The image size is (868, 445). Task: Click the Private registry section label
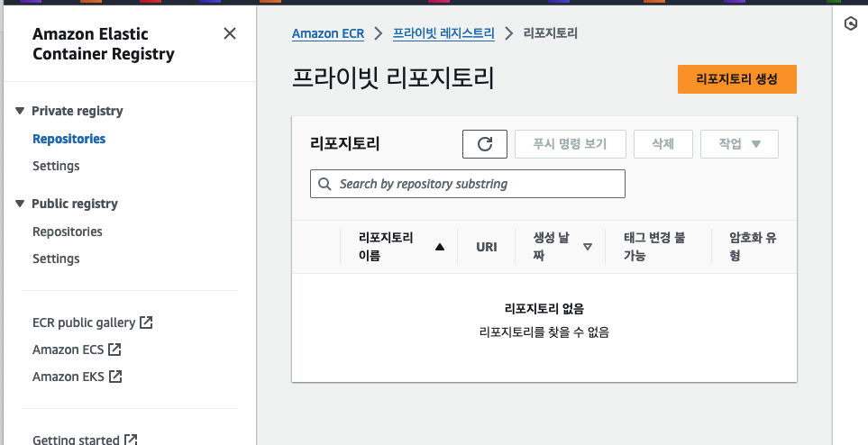pyautogui.click(x=78, y=112)
